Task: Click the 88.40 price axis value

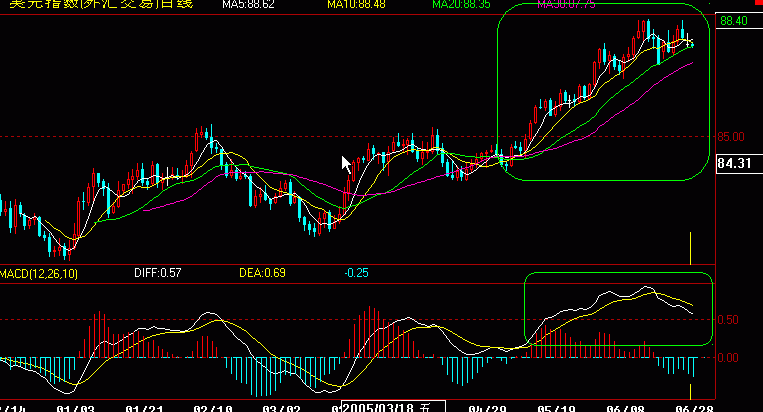Action: coord(734,21)
